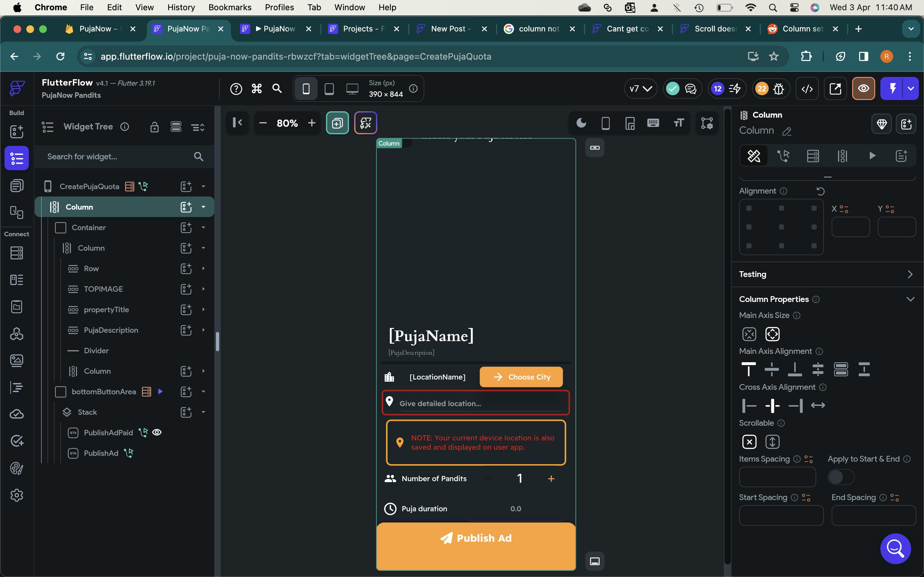The width and height of the screenshot is (924, 577).
Task: Open the Theme Settings palette icon
Action: point(16,468)
